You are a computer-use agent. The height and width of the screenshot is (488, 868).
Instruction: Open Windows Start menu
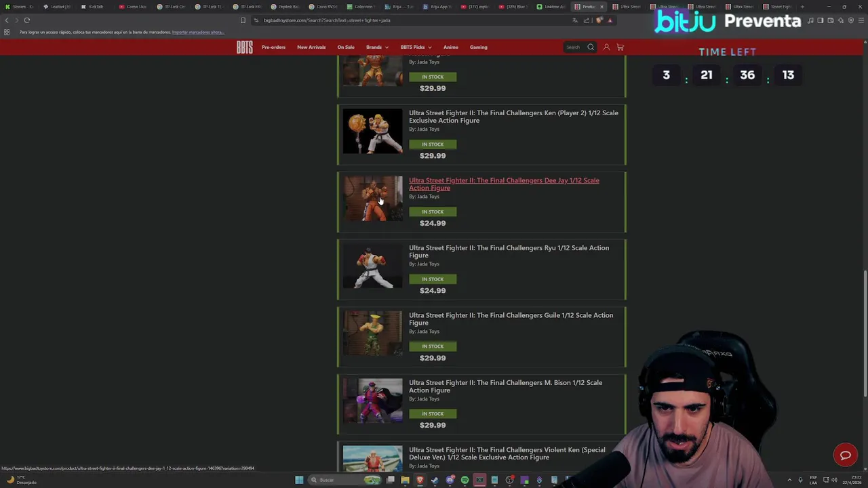[299, 480]
